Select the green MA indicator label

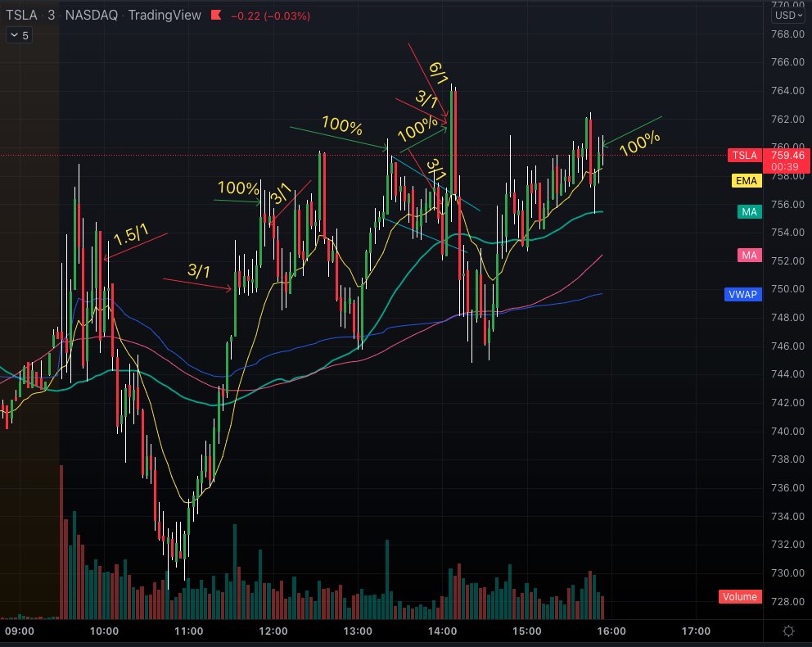click(749, 212)
